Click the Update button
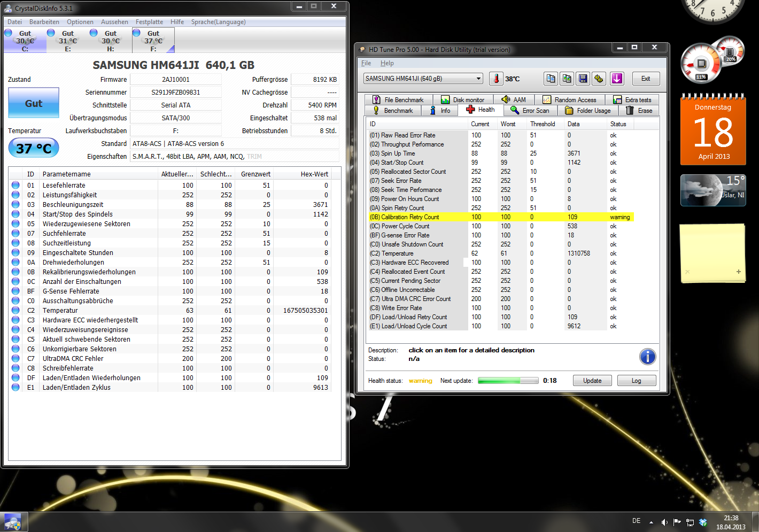This screenshot has height=532, width=759. 592,381
